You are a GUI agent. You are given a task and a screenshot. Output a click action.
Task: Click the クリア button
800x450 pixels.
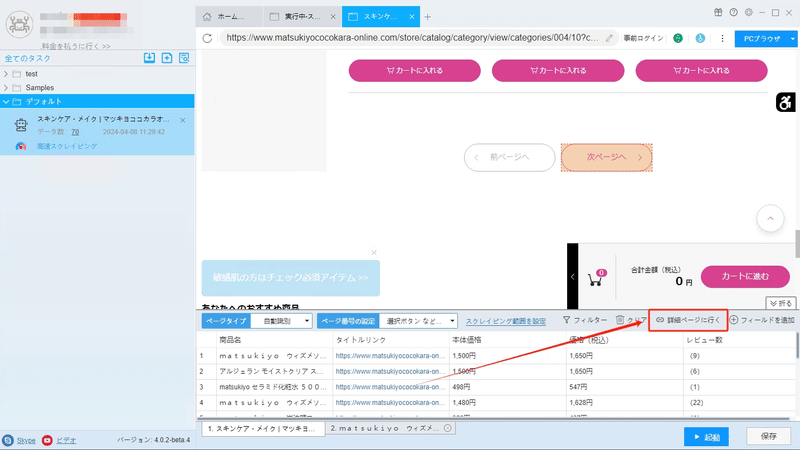[631, 320]
